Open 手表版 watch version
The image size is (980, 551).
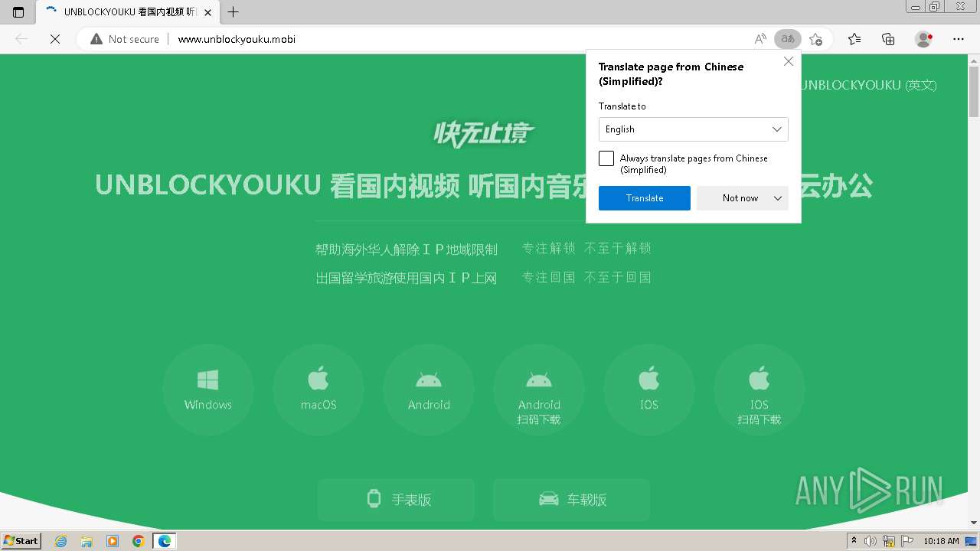click(x=397, y=500)
